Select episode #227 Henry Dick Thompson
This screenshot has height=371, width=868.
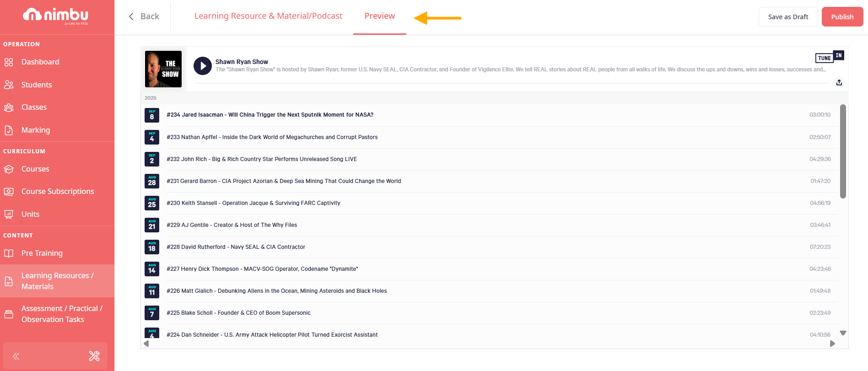pos(262,269)
